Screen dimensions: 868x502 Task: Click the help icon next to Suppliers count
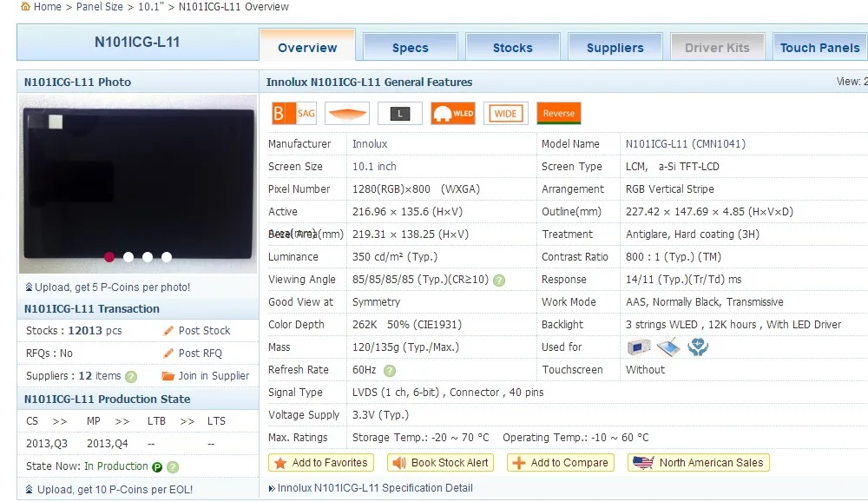131,377
